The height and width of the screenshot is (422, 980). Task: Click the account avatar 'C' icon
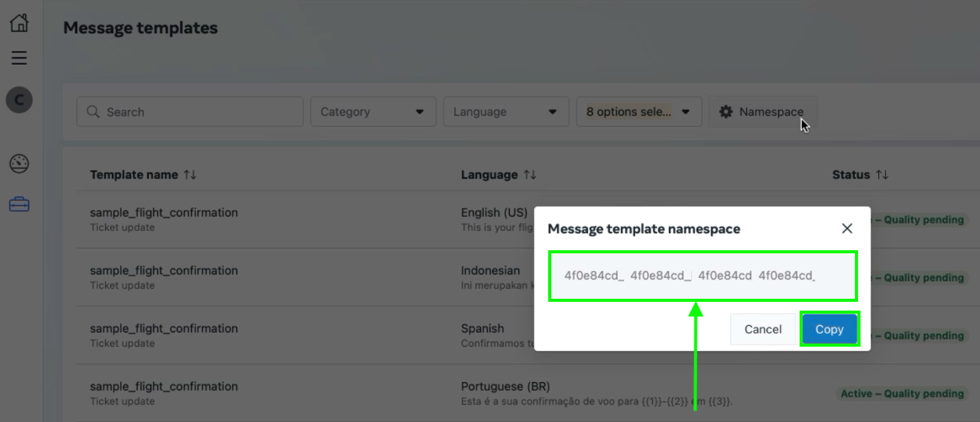[x=19, y=100]
